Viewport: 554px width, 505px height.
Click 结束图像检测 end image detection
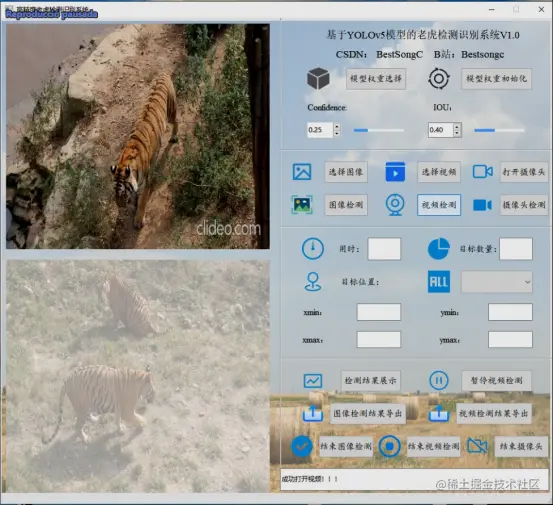(x=346, y=446)
